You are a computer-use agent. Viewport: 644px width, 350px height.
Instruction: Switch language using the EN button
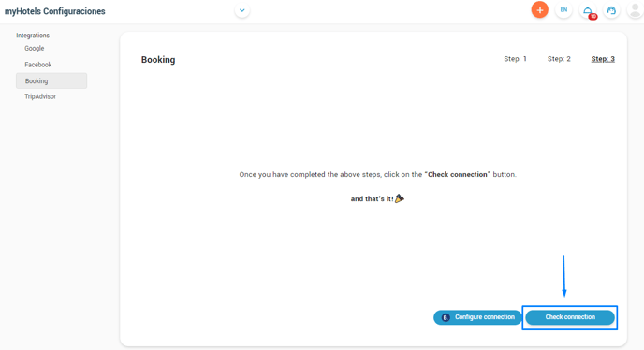click(563, 10)
